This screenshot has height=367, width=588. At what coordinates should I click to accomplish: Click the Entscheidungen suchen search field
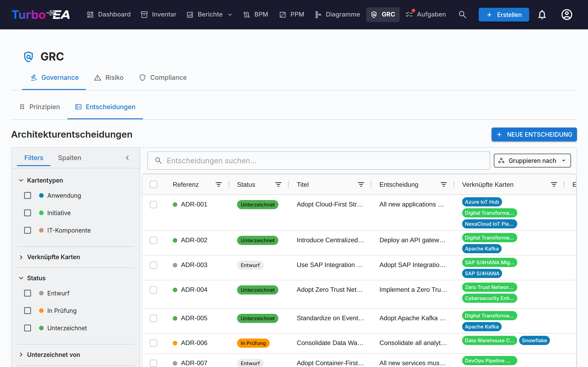tap(319, 160)
